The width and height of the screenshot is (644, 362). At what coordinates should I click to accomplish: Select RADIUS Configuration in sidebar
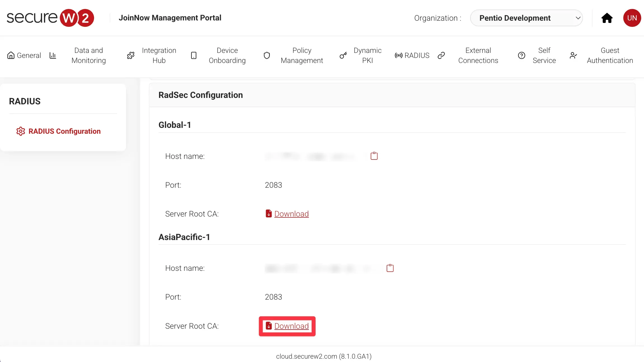click(64, 131)
